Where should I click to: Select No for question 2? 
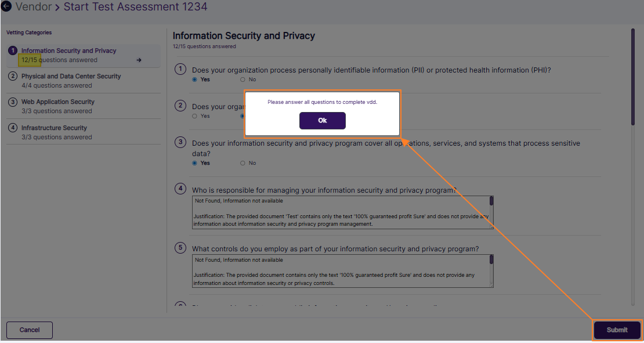(241, 115)
